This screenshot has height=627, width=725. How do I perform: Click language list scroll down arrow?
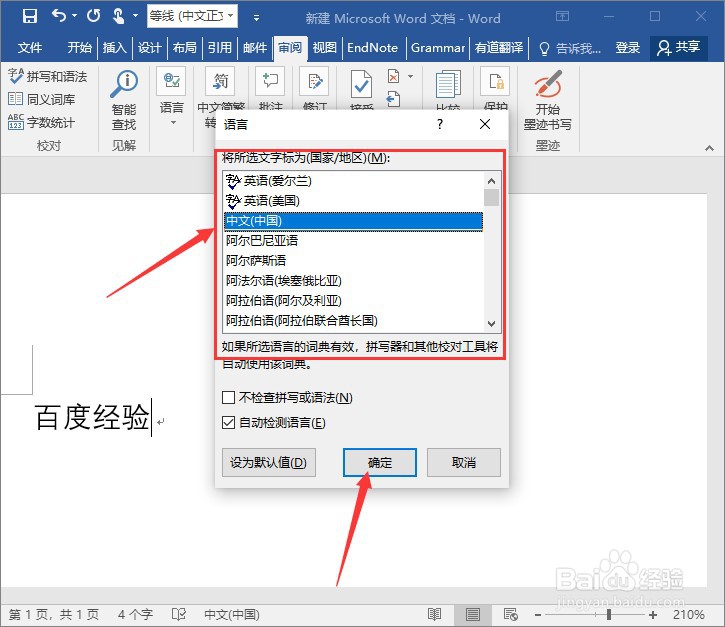(492, 324)
